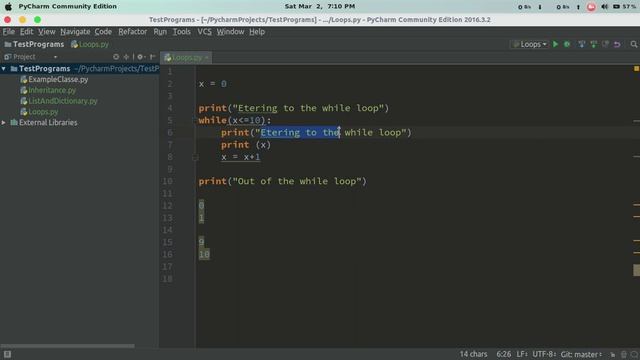Screen dimensions: 640x360
Task: Open the Edit menu
Action: (27, 32)
